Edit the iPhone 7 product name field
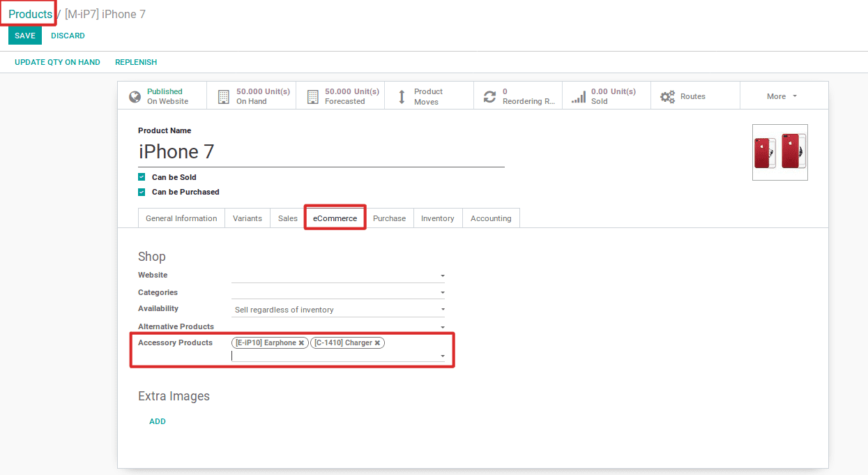 tap(321, 152)
